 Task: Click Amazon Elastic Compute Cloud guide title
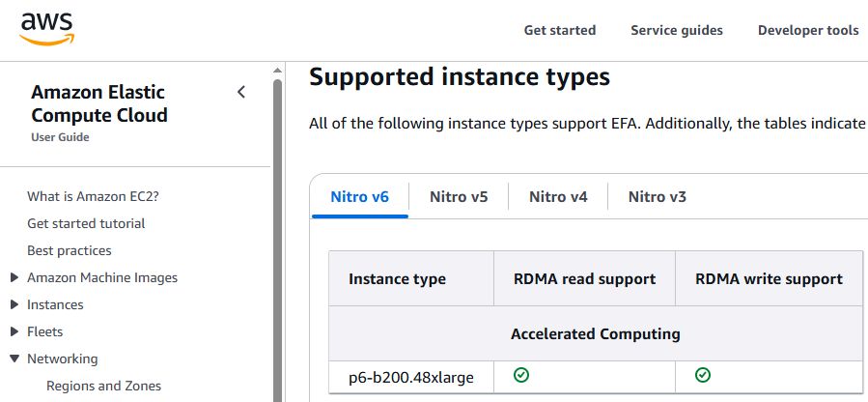pyautogui.click(x=99, y=103)
